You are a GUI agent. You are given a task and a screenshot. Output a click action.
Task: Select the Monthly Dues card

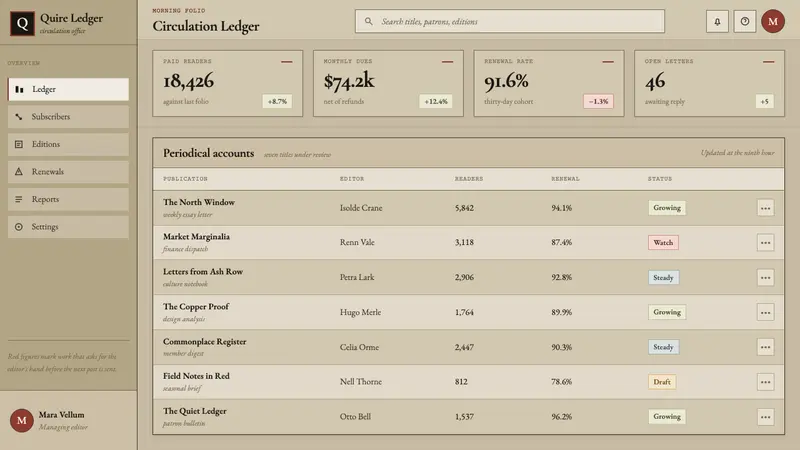pyautogui.click(x=388, y=83)
